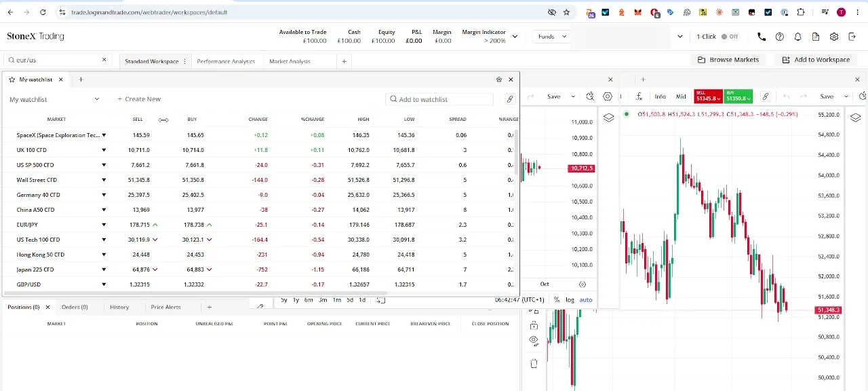Click Add to Workspace button
Viewport: 868px width, 391px height.
pyautogui.click(x=816, y=60)
